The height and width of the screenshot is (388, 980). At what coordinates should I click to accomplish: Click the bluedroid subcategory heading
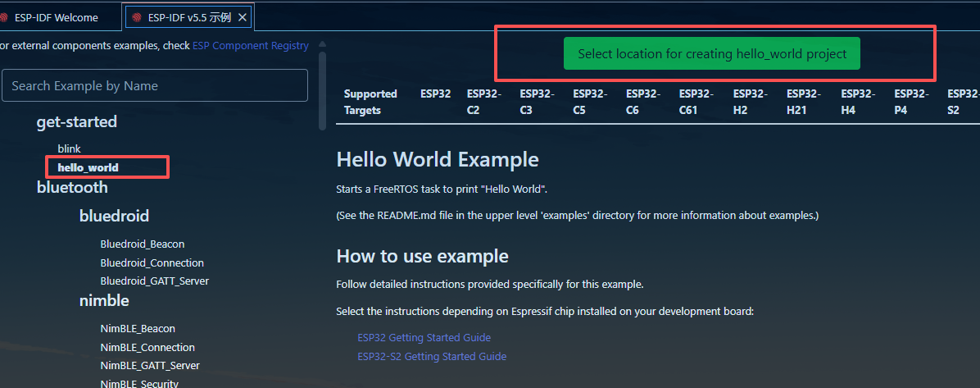pos(115,216)
